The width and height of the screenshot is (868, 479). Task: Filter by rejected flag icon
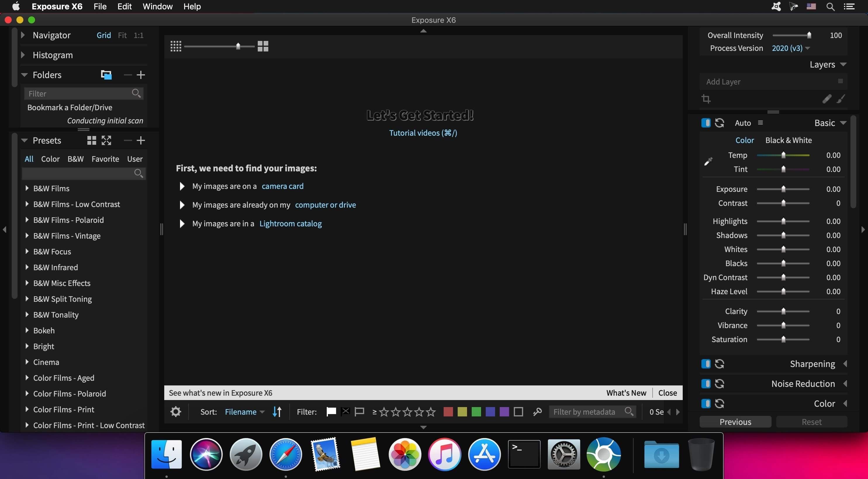345,411
